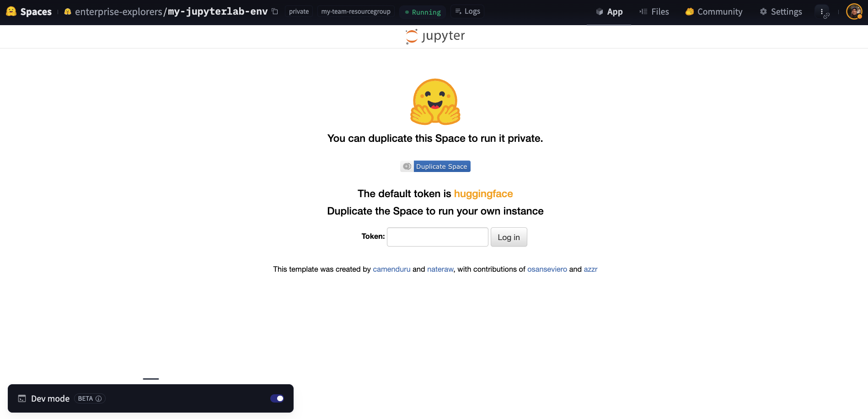Switch to the Files tab

click(x=654, y=12)
